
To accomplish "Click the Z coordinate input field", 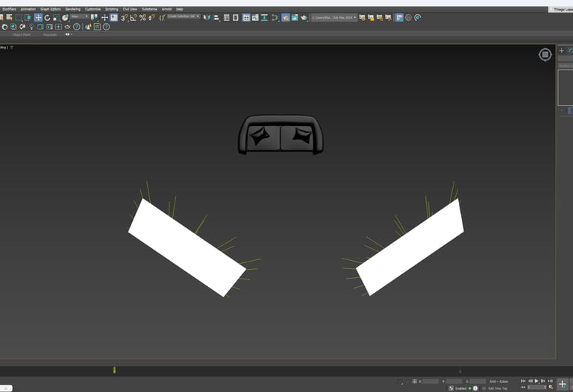I will tap(477, 382).
